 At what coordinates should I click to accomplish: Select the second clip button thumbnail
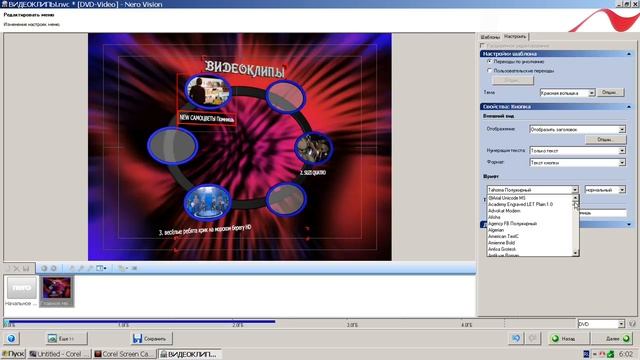tap(313, 148)
